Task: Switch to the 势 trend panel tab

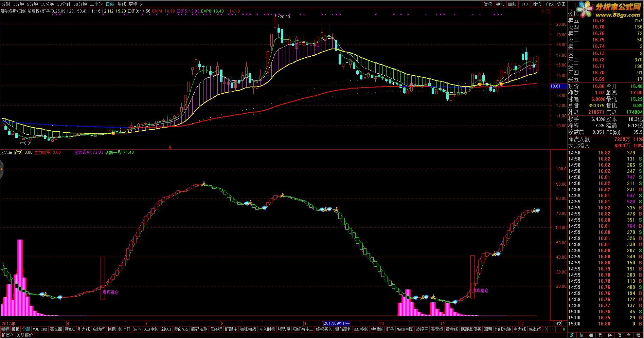Action: [x=601, y=335]
